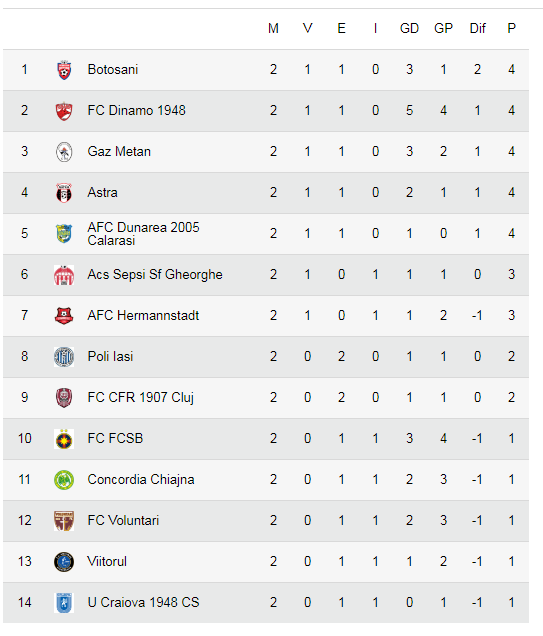Click the Astra team crest
The image size is (543, 636).
(64, 193)
